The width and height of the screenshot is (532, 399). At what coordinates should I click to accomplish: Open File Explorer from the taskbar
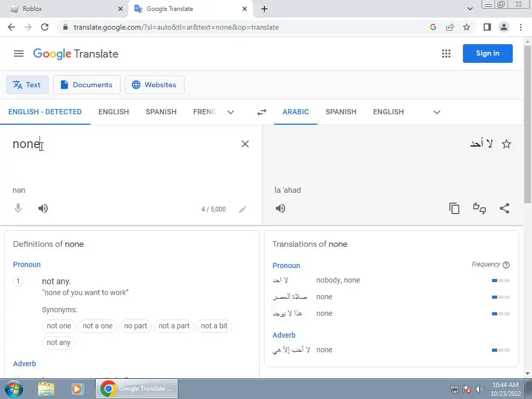point(46,389)
